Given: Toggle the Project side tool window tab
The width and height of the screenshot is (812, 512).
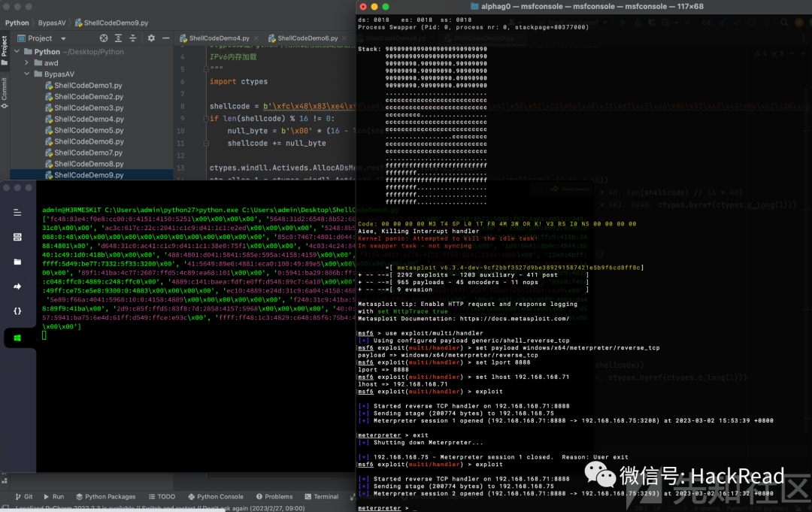Looking at the screenshot, I should click(5, 50).
